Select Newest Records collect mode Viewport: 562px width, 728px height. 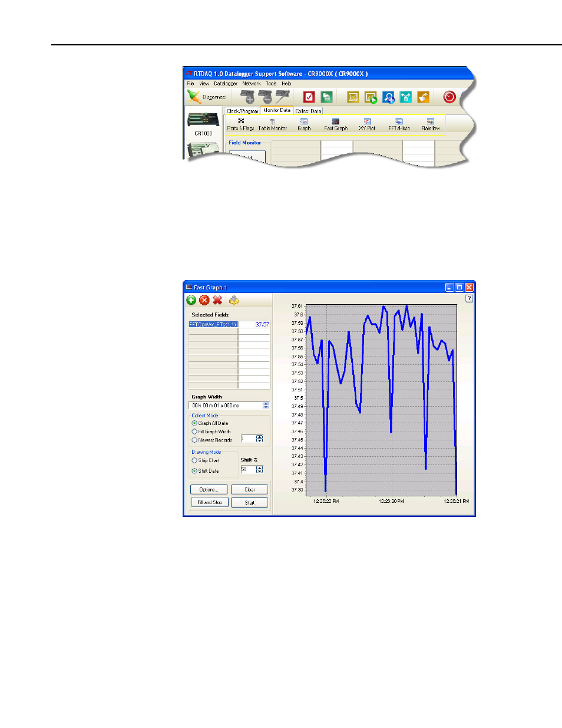point(194,440)
